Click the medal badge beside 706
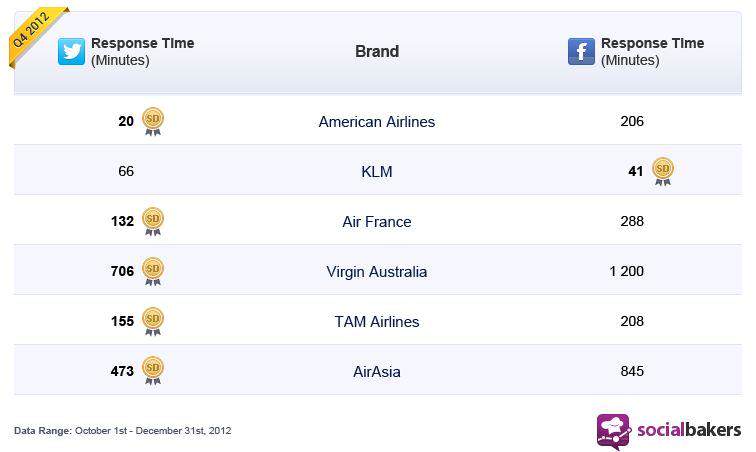 tap(153, 272)
